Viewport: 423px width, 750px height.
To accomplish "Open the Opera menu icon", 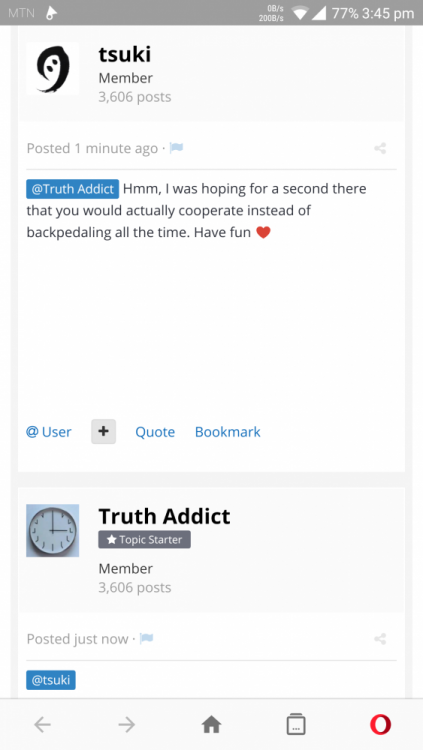I will 380,725.
